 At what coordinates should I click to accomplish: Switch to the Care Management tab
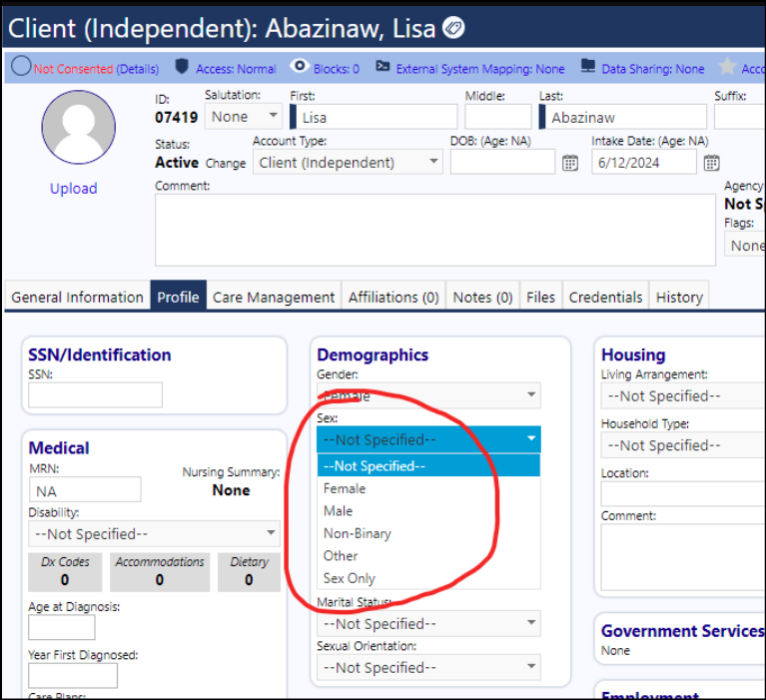(x=274, y=296)
